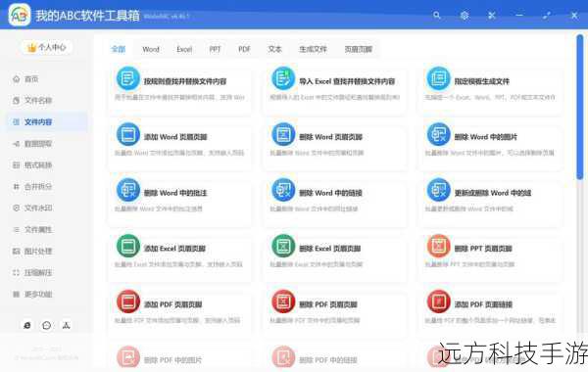The height and width of the screenshot is (372, 588).
Task: Click the rightmost sidebar bottom icon
Action: [x=67, y=326]
